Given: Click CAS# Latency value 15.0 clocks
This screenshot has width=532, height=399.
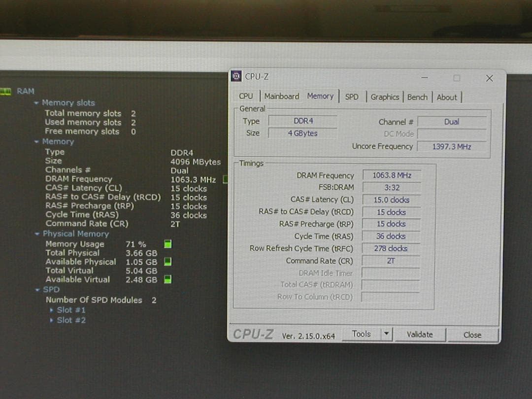Looking at the screenshot, I should (x=392, y=200).
